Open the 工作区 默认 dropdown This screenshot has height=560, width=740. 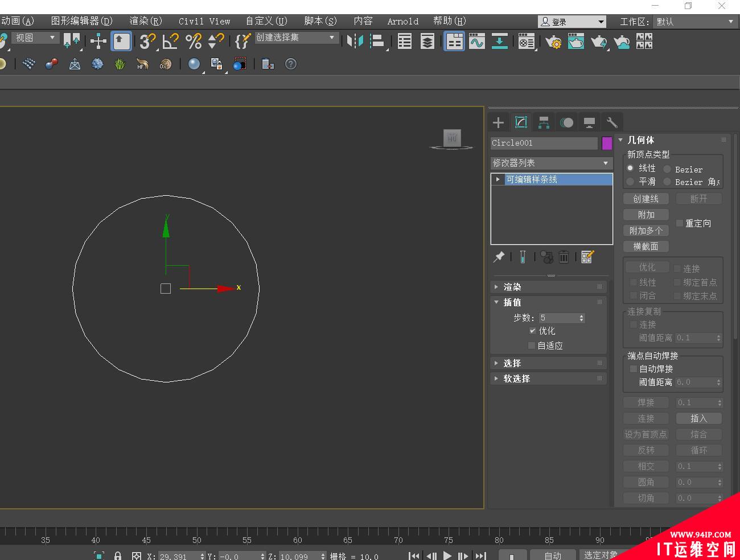pos(694,22)
